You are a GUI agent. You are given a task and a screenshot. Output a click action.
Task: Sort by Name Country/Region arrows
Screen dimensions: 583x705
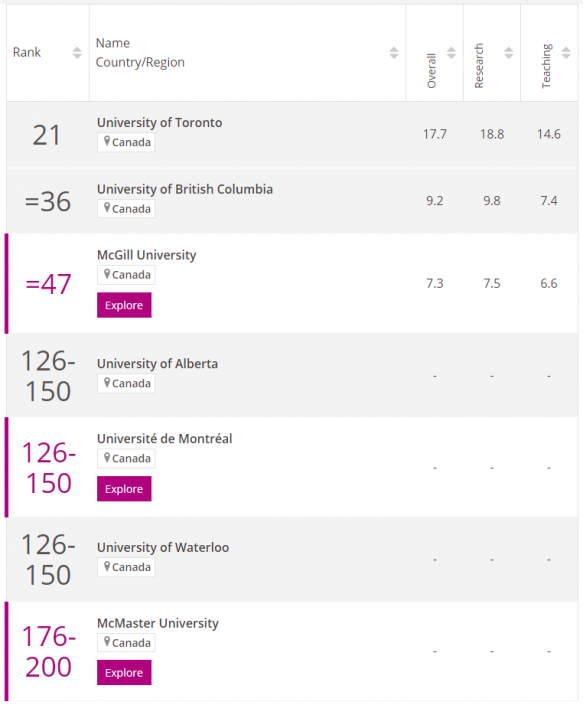pos(394,53)
